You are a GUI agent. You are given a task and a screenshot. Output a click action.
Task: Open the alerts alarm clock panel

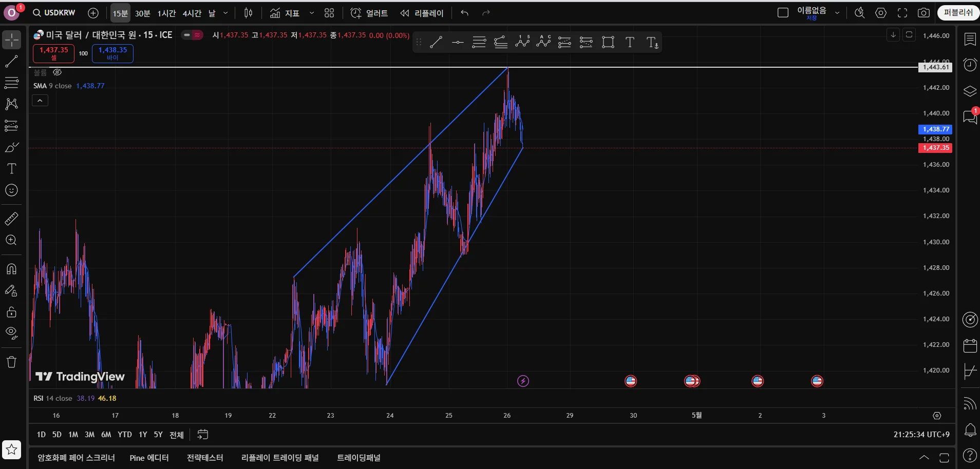pos(970,65)
